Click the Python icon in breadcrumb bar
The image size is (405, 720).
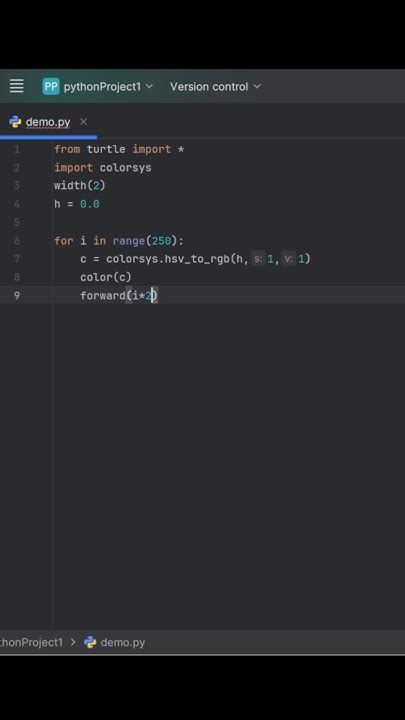(90, 642)
